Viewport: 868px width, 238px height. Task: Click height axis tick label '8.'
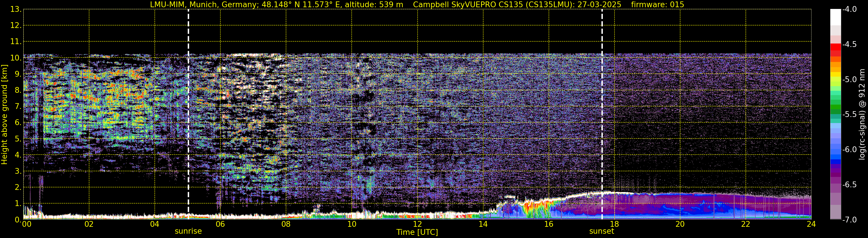click(18, 90)
